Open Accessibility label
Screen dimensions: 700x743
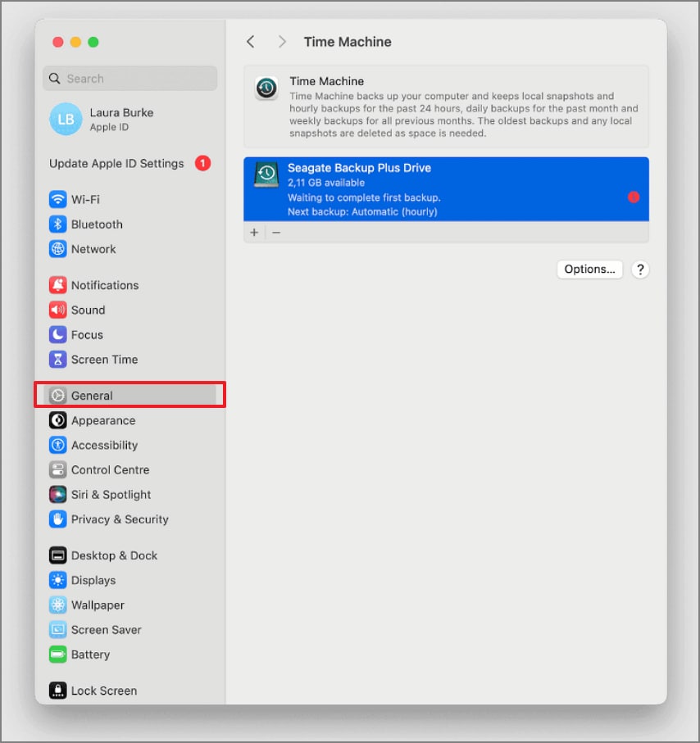click(104, 446)
